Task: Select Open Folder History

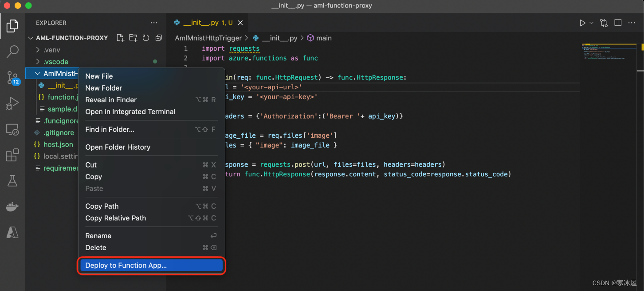Action: (x=151, y=147)
